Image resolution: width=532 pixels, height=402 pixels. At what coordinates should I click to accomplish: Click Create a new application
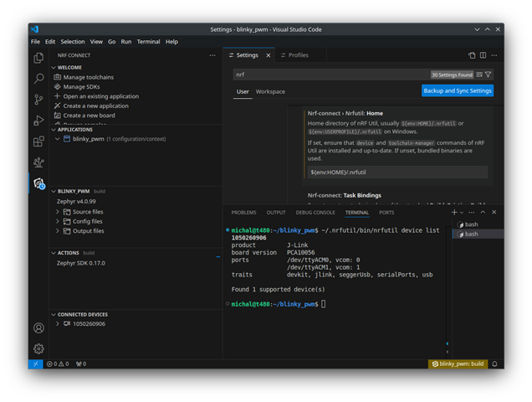(x=95, y=106)
